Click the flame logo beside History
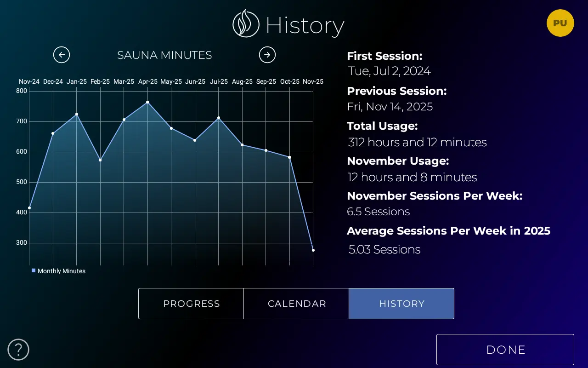This screenshot has width=588, height=368. pos(246,24)
